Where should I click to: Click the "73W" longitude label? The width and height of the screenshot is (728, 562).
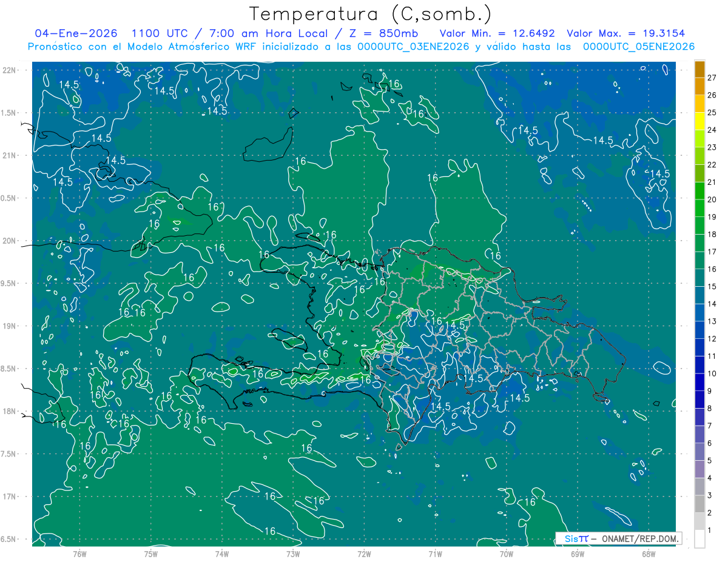293,553
